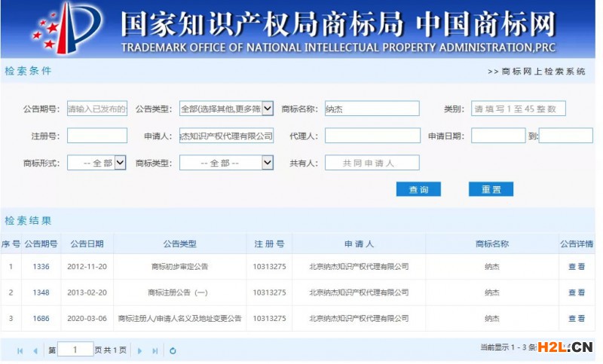Focus the 共有人 input field
603x364 pixels.
point(372,163)
